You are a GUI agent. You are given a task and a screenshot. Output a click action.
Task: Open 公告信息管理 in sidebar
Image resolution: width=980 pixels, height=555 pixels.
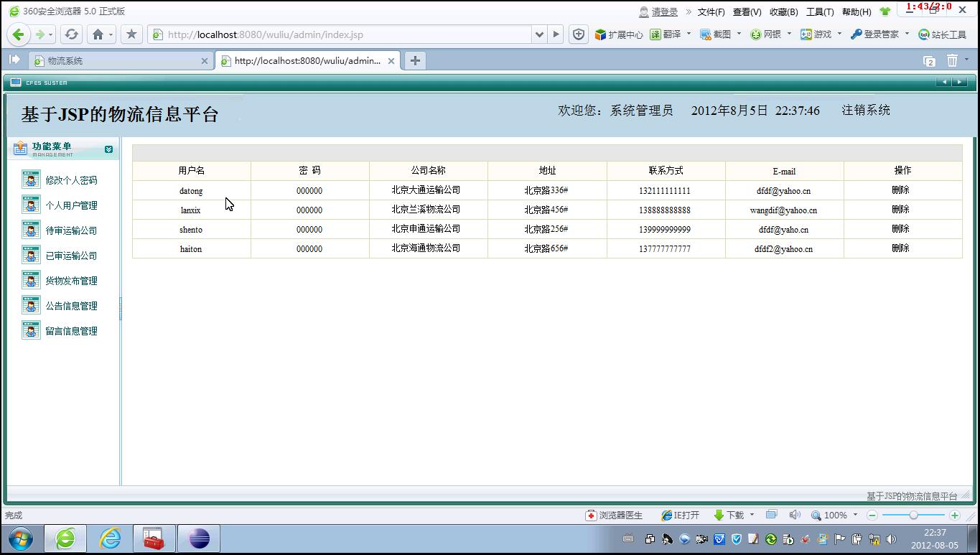(71, 306)
